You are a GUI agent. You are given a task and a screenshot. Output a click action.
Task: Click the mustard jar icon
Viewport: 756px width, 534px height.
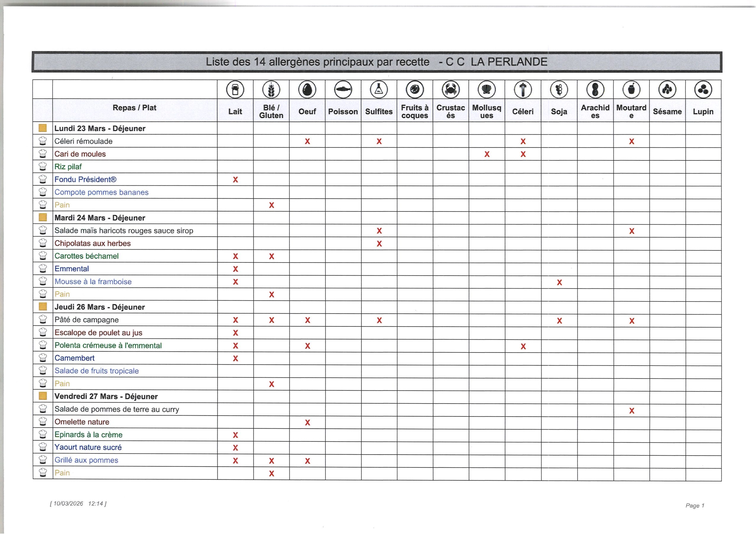[x=631, y=89]
